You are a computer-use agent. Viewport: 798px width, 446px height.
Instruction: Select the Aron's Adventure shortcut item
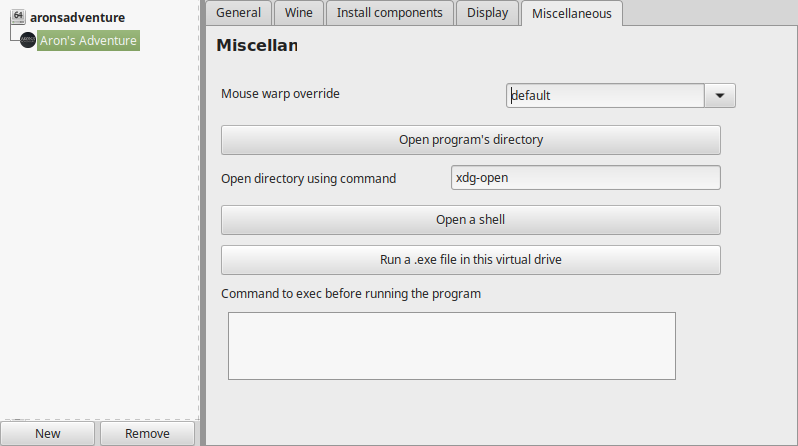[89, 40]
